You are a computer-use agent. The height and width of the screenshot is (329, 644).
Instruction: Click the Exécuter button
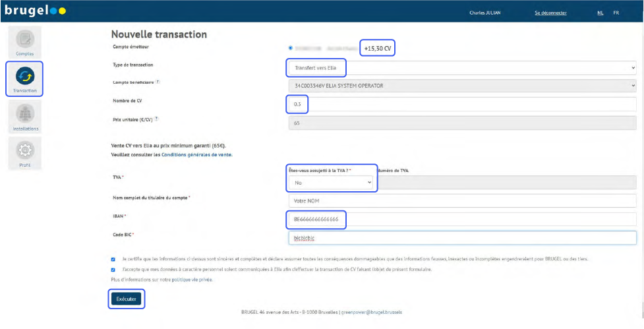pyautogui.click(x=126, y=299)
